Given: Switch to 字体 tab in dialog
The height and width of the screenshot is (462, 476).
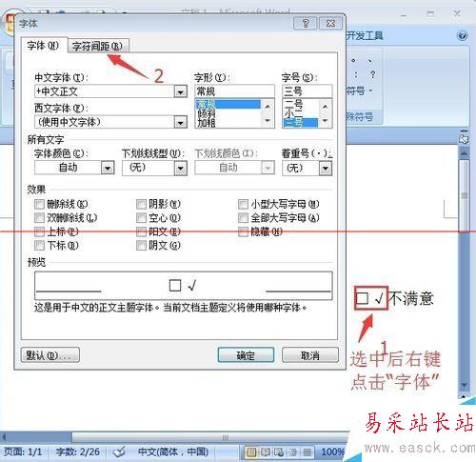Looking at the screenshot, I should (x=44, y=46).
